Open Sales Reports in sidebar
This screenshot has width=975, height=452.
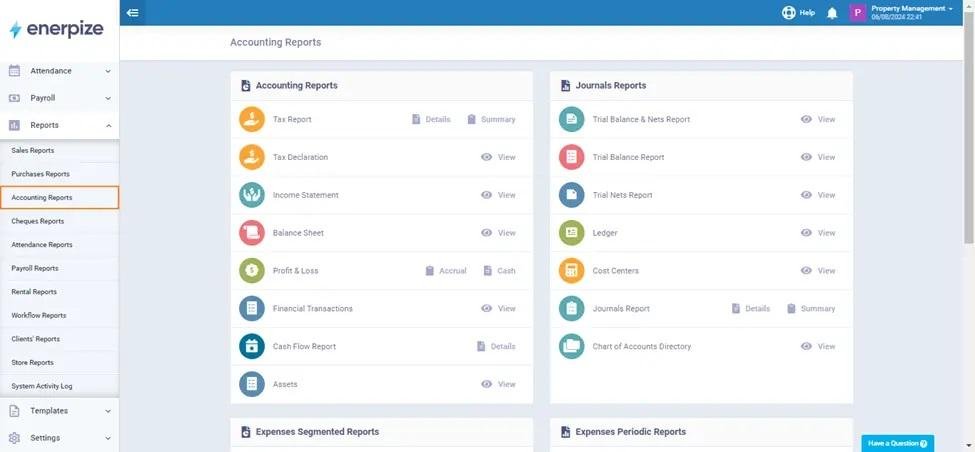pyautogui.click(x=32, y=150)
